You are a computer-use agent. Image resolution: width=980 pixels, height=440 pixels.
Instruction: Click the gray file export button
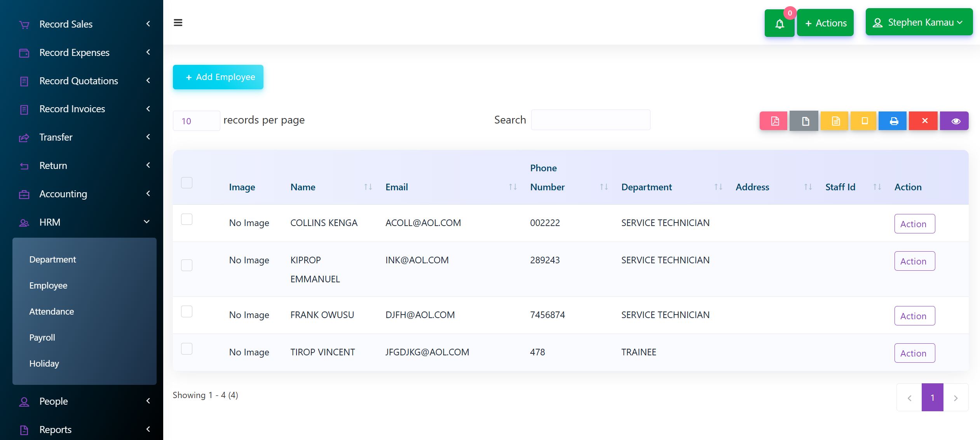804,121
